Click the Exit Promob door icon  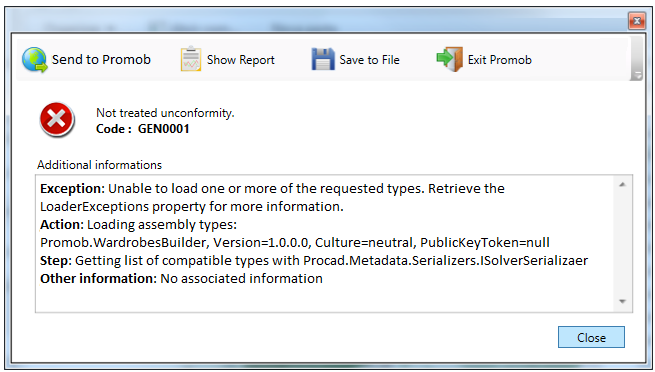click(x=449, y=59)
